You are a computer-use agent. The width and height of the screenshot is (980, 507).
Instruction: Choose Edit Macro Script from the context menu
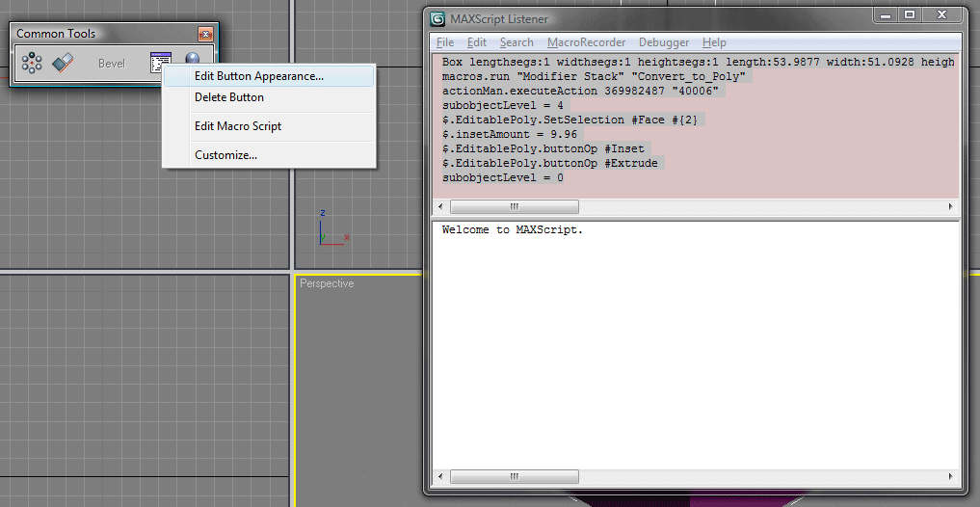pos(269,126)
